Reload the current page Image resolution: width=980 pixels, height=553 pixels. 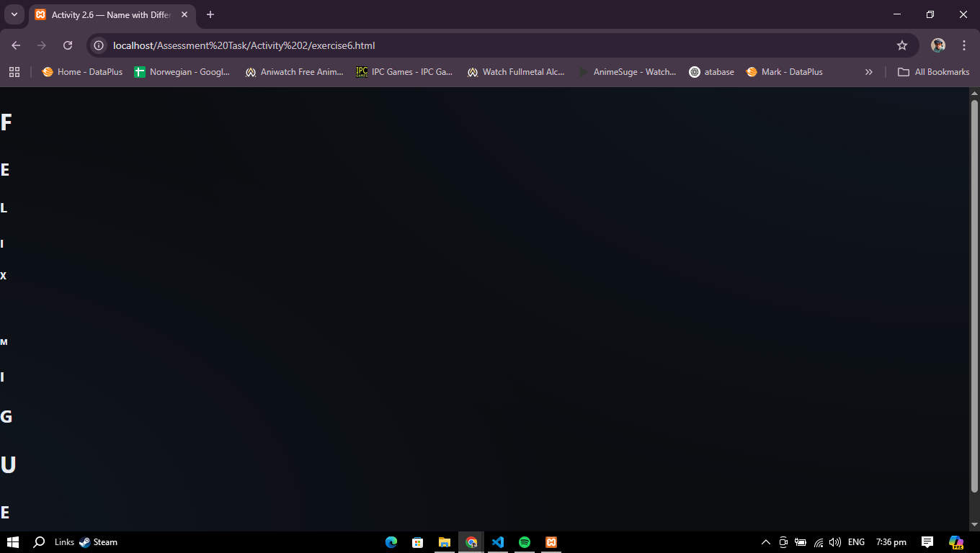click(68, 45)
